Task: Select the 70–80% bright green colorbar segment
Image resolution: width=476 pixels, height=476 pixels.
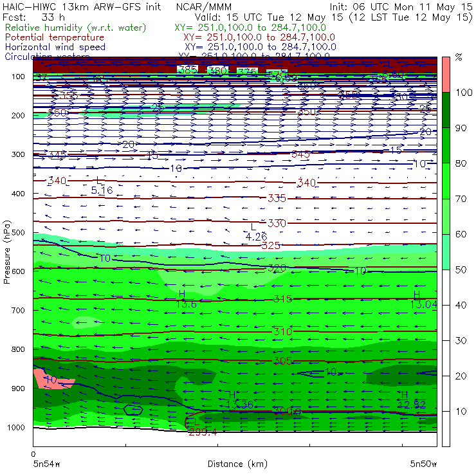Action: [x=446, y=181]
